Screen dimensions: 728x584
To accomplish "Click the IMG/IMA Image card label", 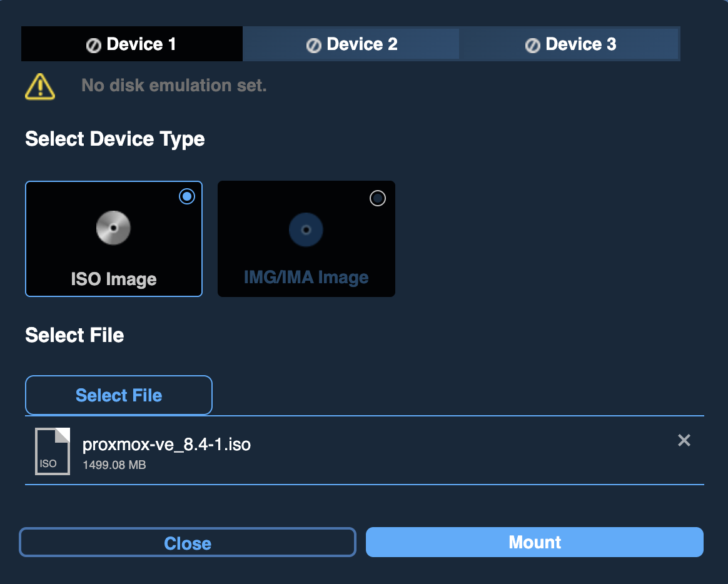I will click(306, 278).
